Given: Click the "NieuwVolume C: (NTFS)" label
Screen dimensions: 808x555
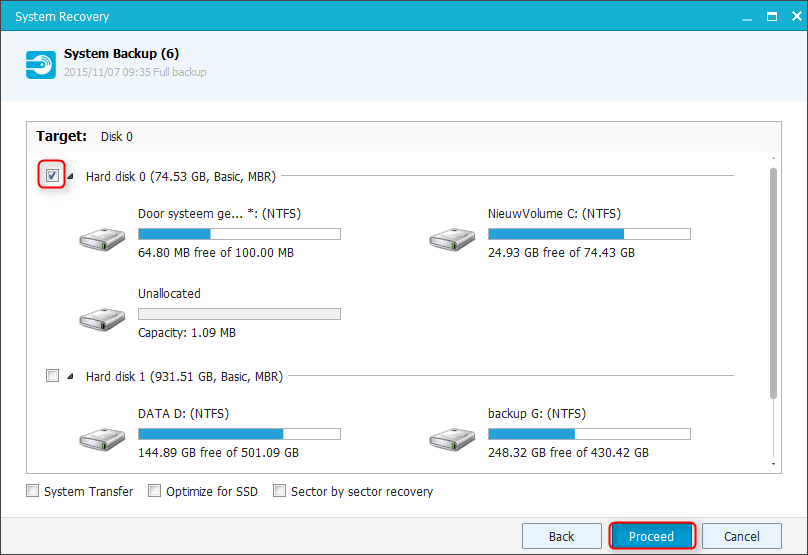Looking at the screenshot, I should (x=554, y=214).
